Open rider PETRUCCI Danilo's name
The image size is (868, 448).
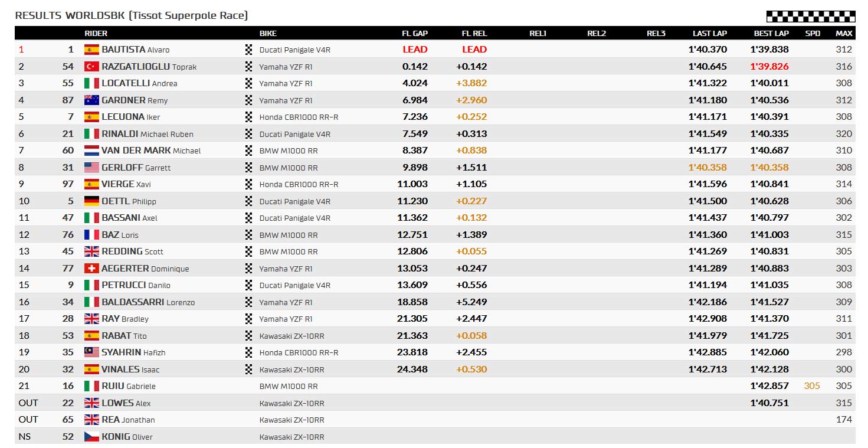(136, 285)
